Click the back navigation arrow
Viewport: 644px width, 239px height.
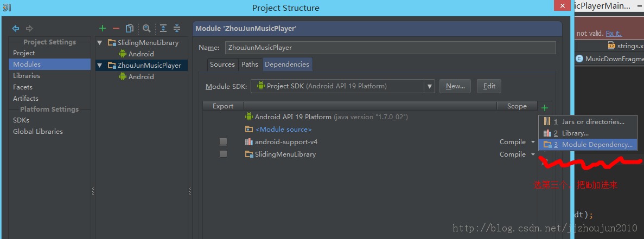coord(16,28)
